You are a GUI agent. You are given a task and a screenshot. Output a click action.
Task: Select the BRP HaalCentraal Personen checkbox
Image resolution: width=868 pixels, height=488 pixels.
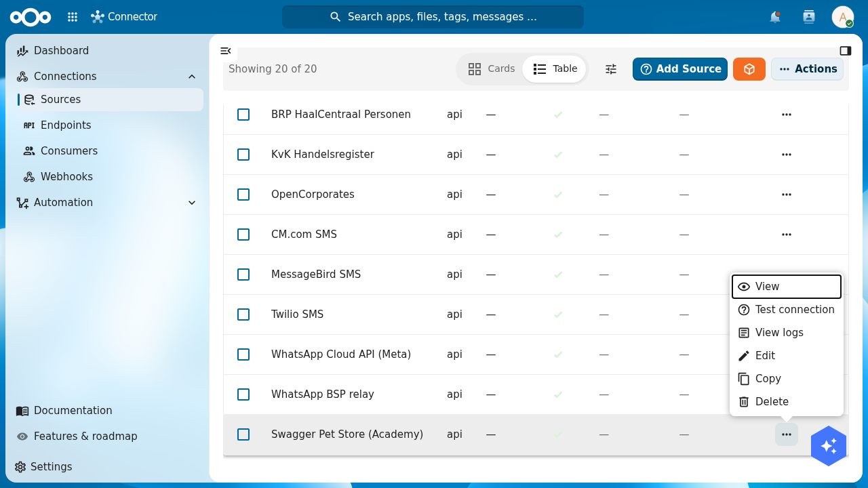[243, 115]
